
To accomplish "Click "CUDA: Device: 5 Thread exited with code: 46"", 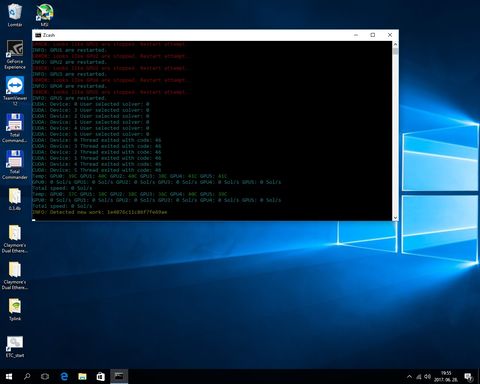I will coord(97,170).
